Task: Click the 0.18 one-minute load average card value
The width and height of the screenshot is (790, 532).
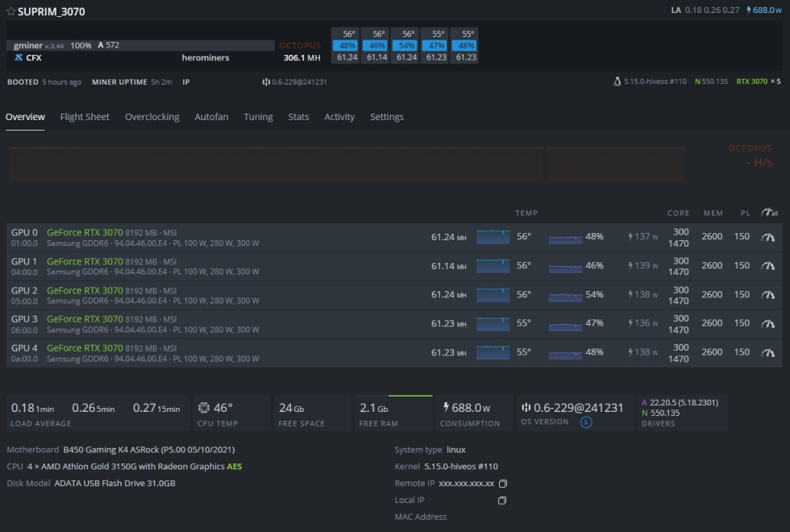Action: pyautogui.click(x=32, y=408)
